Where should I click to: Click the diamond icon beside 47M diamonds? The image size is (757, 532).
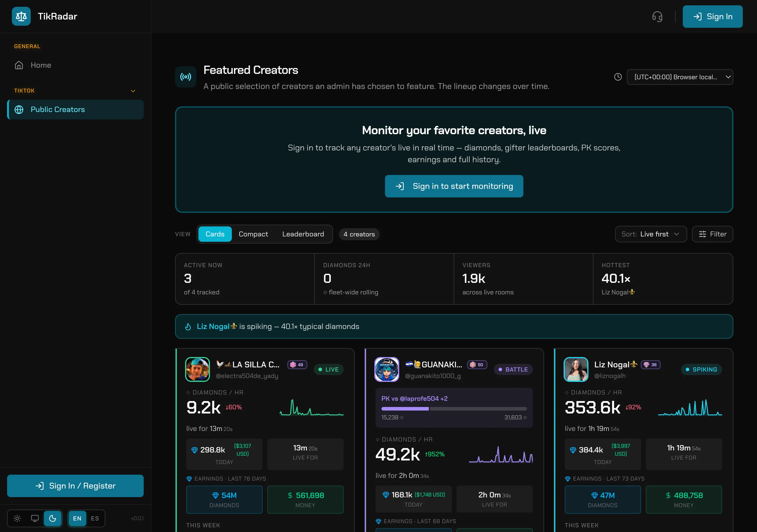coord(594,495)
